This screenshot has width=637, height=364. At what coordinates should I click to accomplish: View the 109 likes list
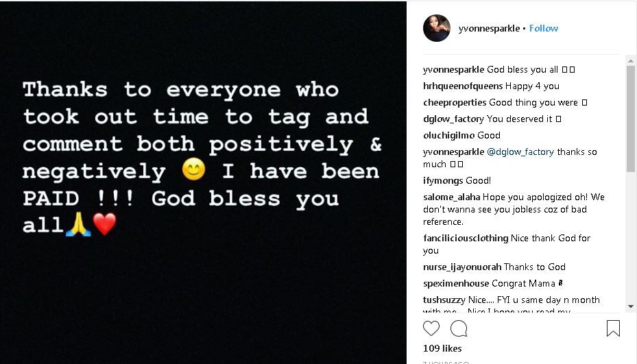pyautogui.click(x=442, y=349)
